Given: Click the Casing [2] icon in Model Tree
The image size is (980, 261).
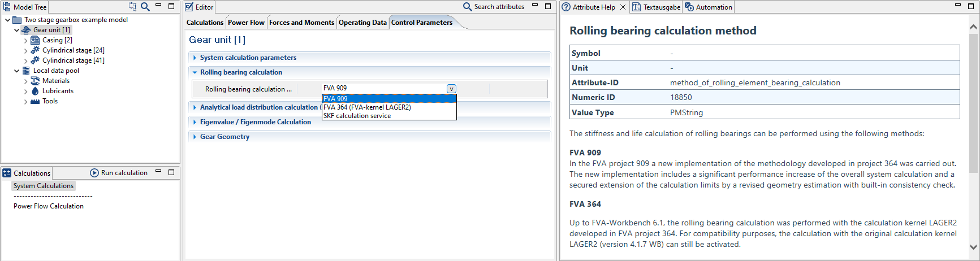Looking at the screenshot, I should click(x=35, y=40).
